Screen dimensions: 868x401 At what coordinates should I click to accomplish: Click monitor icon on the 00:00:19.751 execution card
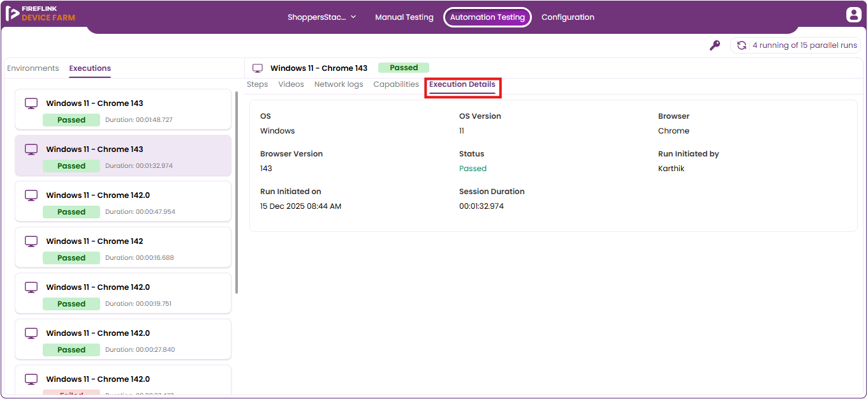[x=31, y=287]
